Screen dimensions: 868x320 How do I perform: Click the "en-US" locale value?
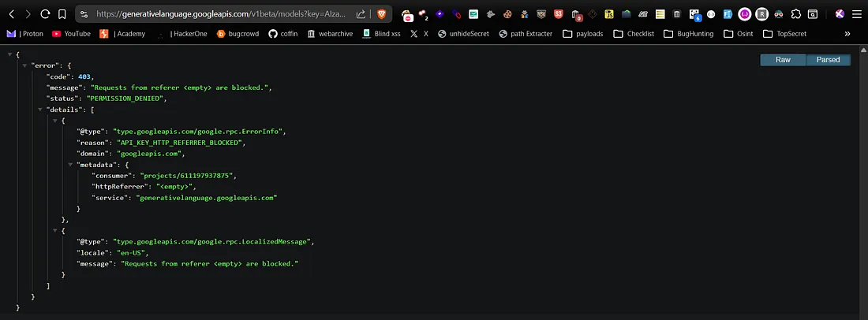coord(133,252)
